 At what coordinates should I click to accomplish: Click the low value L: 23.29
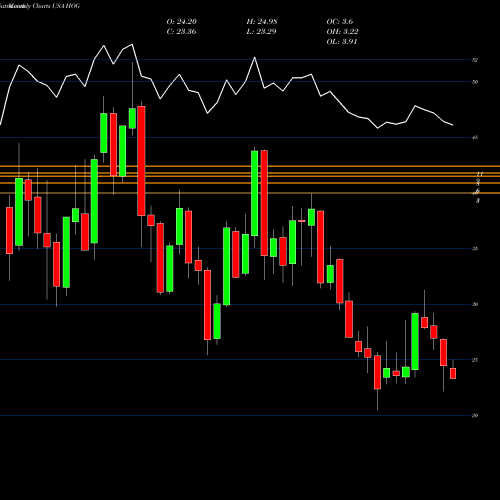coord(261,32)
